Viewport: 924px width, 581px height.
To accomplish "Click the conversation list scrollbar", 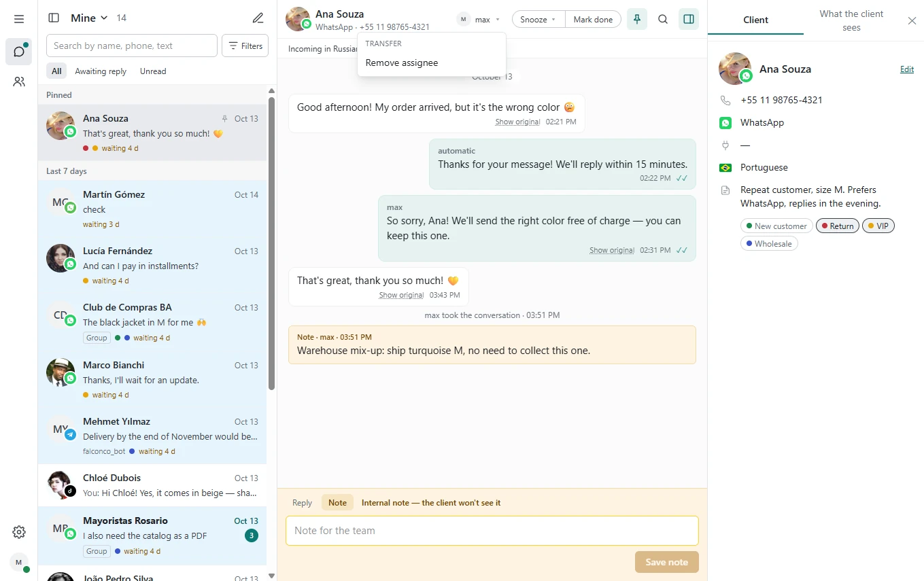I will coord(272,243).
